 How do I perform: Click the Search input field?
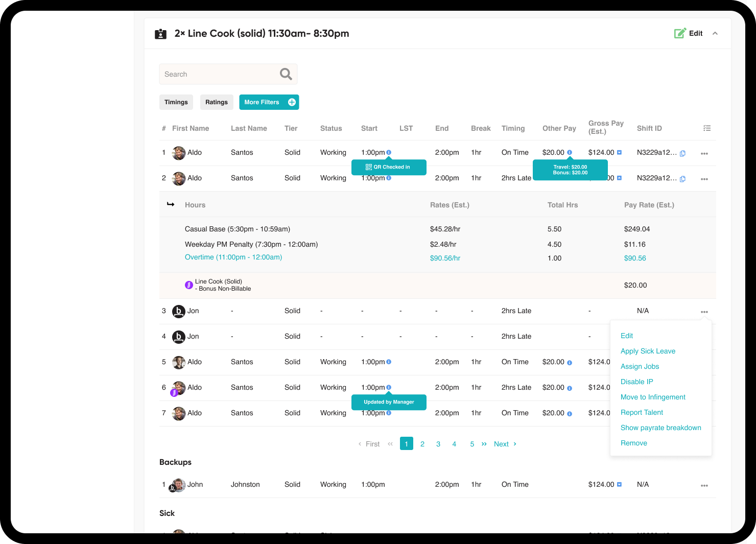pos(228,74)
